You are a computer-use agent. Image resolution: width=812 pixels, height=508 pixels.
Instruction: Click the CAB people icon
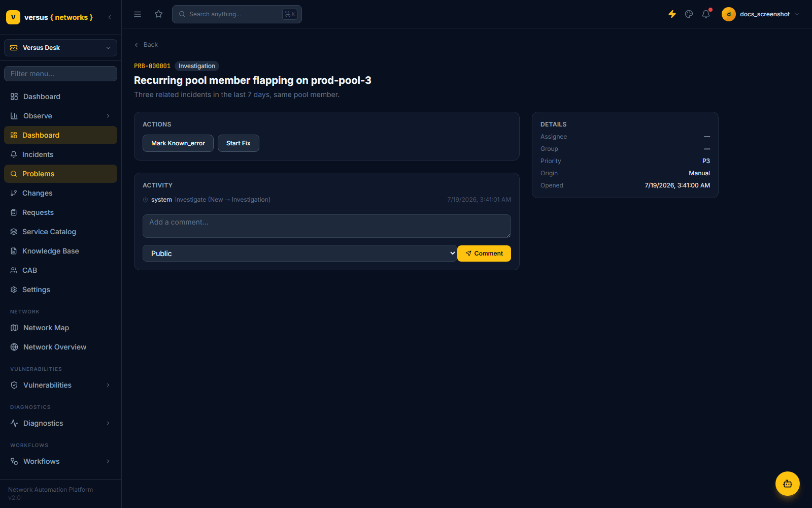tap(14, 270)
